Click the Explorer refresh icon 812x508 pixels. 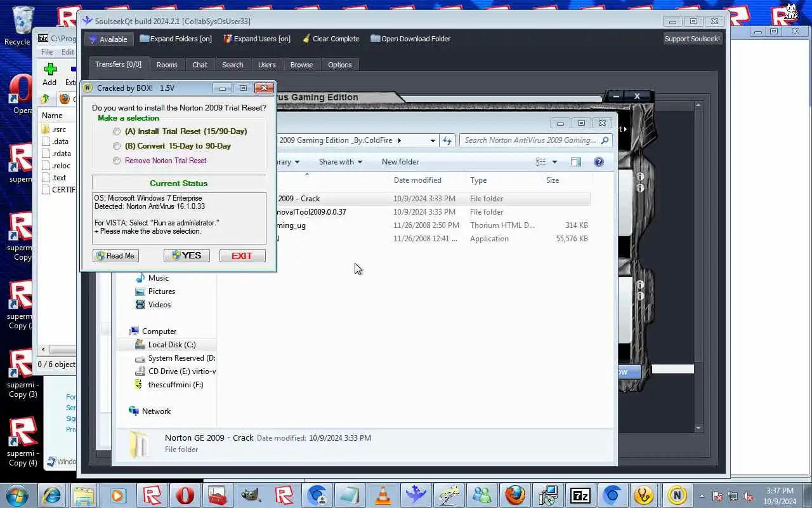pos(447,141)
